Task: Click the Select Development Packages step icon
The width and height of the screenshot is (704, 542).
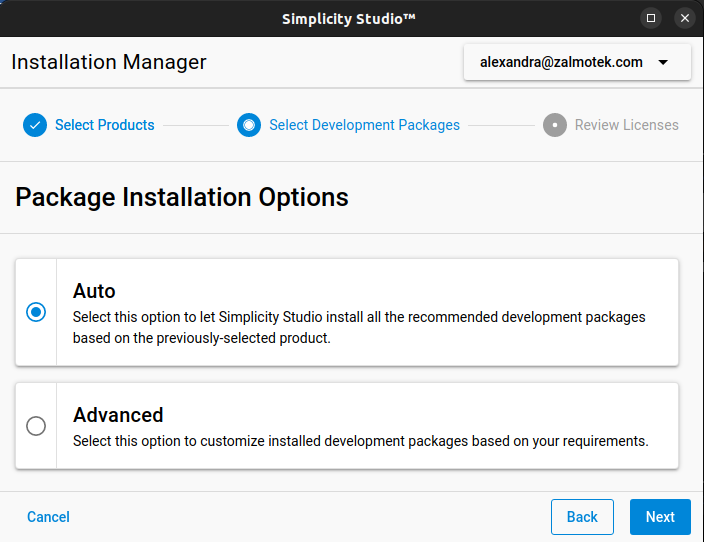Action: (x=249, y=125)
